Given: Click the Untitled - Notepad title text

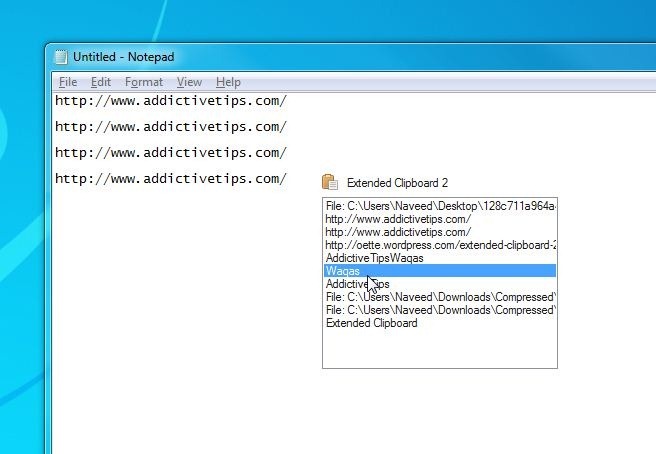Looking at the screenshot, I should [123, 57].
